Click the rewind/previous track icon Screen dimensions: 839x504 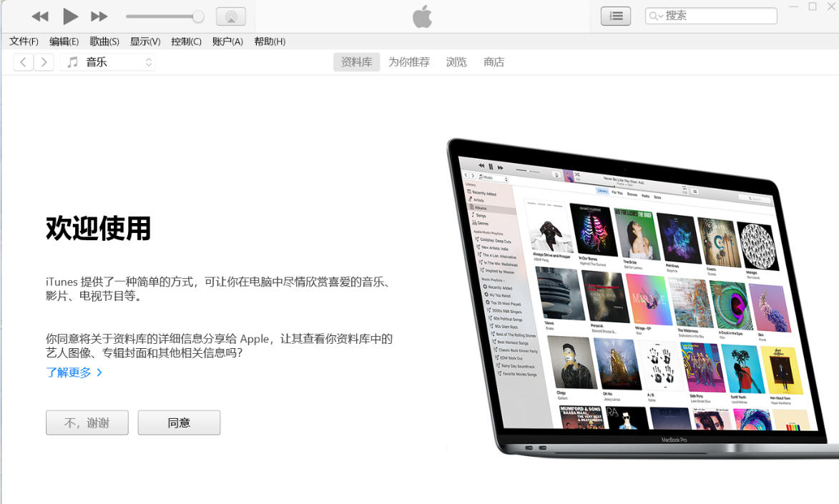click(39, 16)
